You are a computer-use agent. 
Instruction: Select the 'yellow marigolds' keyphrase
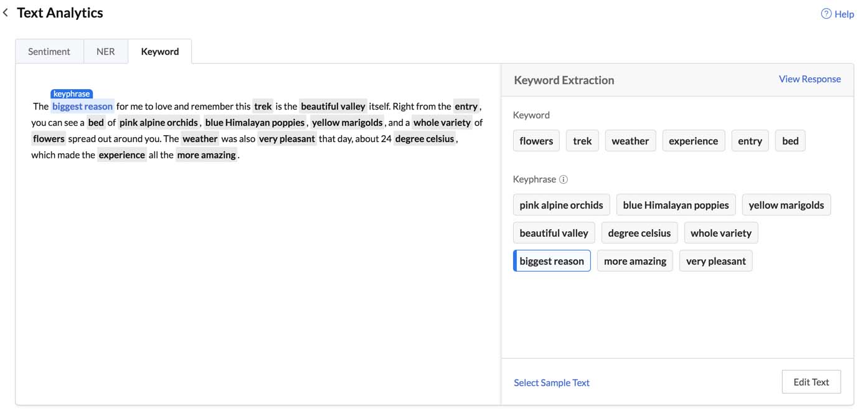(x=786, y=204)
